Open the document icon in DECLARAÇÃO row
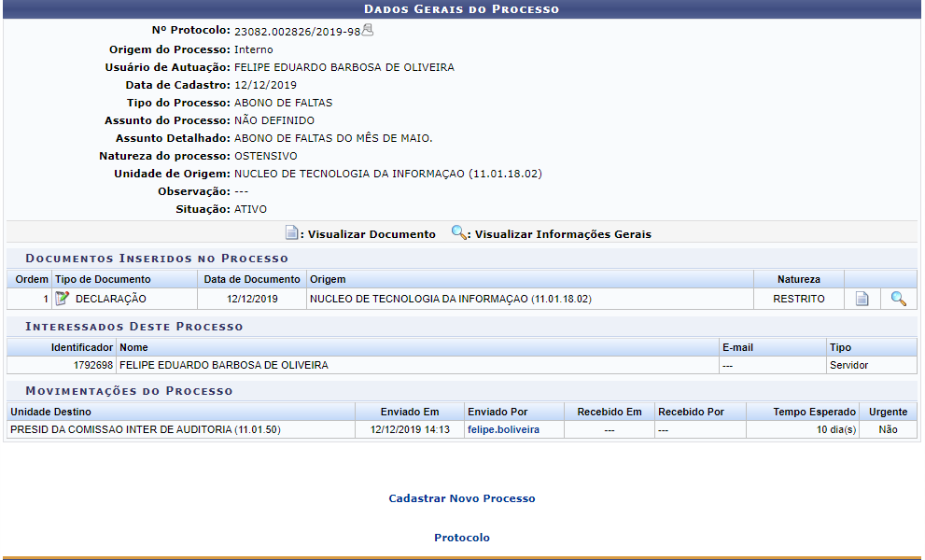Viewport: 925px width, 560px height. (x=862, y=299)
